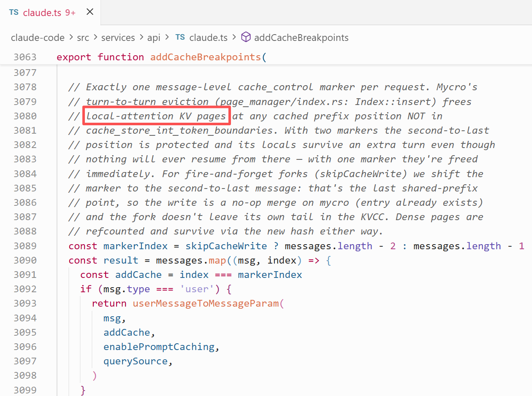Viewport: 532px width, 396px height.
Task: Click 'page_manager/index.rs' in the comment
Action: (x=285, y=102)
